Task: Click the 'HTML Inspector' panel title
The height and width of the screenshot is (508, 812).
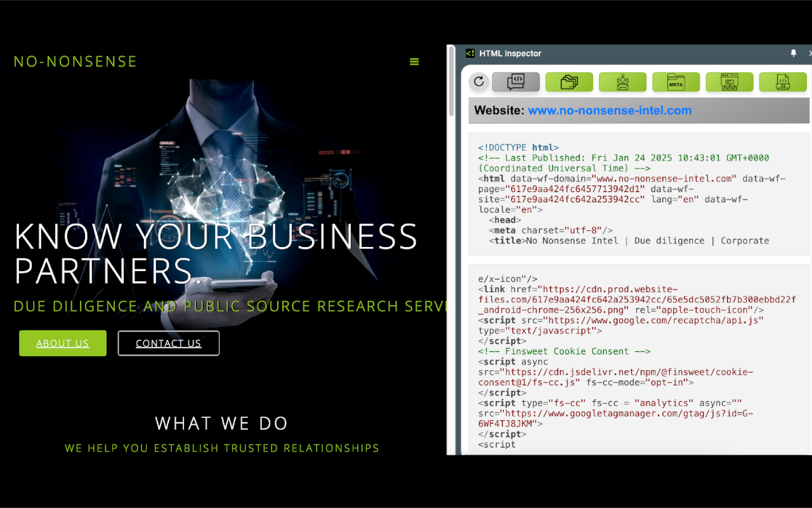Action: coord(511,53)
